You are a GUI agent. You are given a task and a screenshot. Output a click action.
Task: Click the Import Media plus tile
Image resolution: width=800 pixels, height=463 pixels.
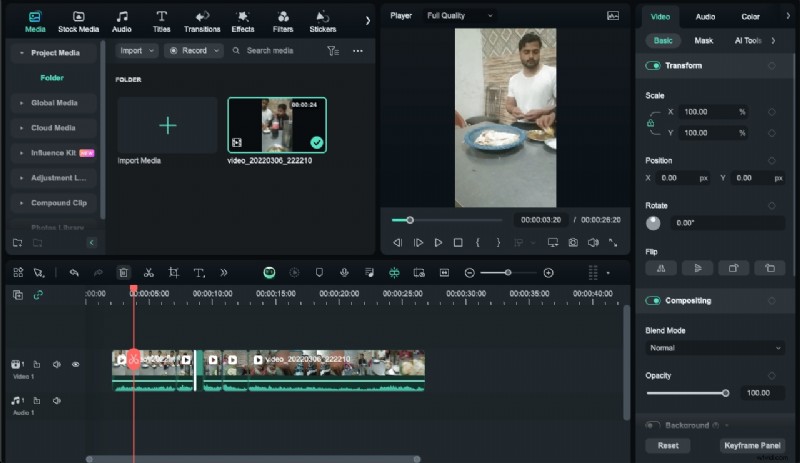[x=167, y=125]
